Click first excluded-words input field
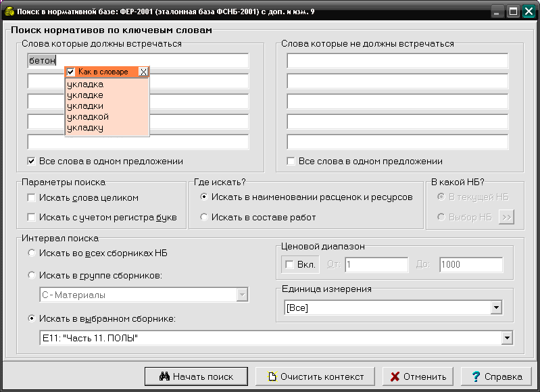 (397, 61)
